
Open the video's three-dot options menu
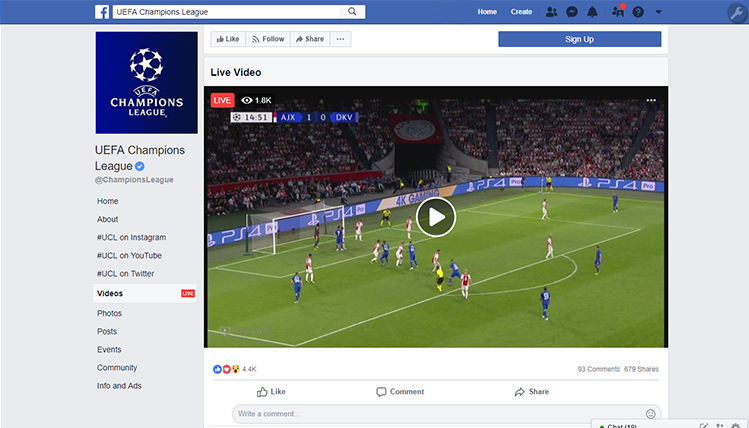click(x=651, y=100)
